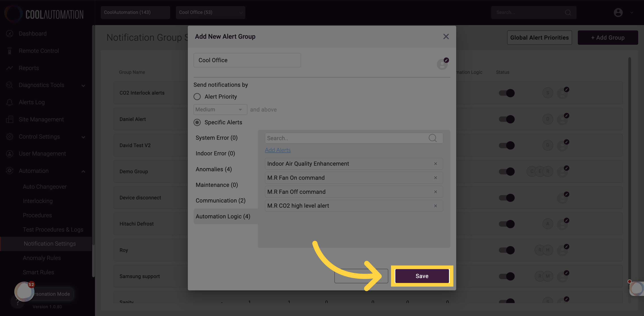
Task: Select the Remote Control sidebar icon
Action: pyautogui.click(x=9, y=51)
